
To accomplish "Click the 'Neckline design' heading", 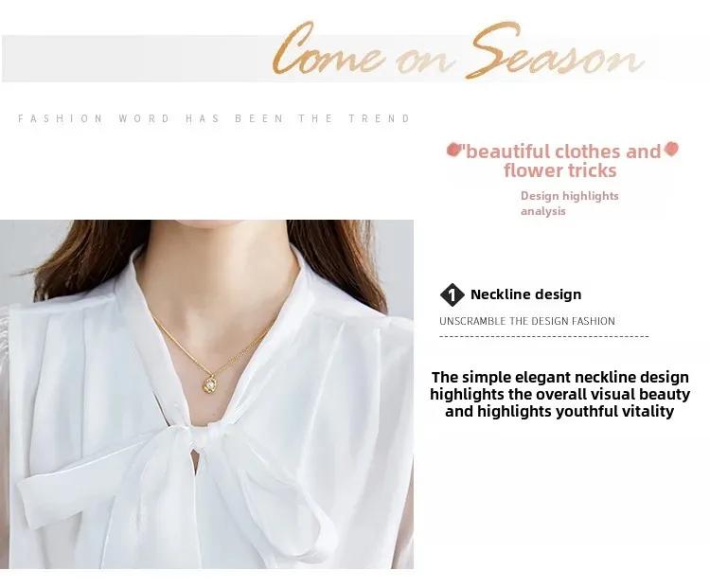I will 525,294.
